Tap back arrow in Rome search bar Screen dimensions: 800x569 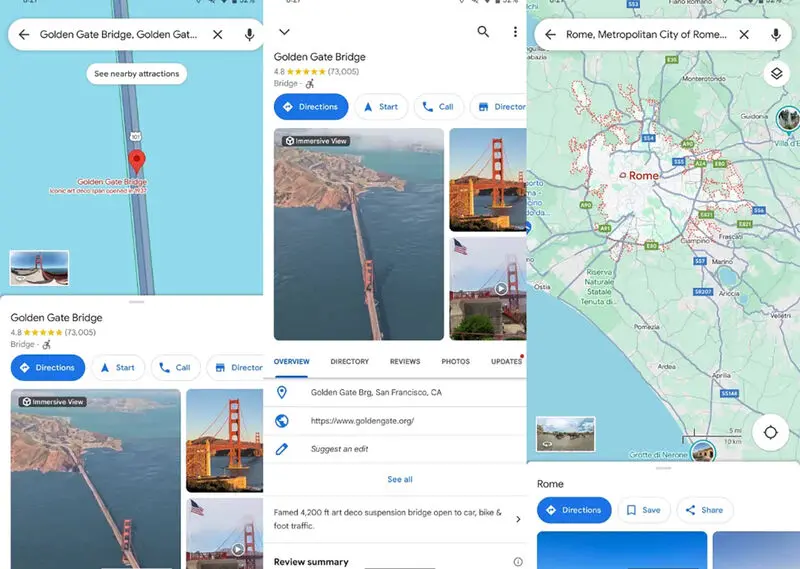pyautogui.click(x=551, y=35)
